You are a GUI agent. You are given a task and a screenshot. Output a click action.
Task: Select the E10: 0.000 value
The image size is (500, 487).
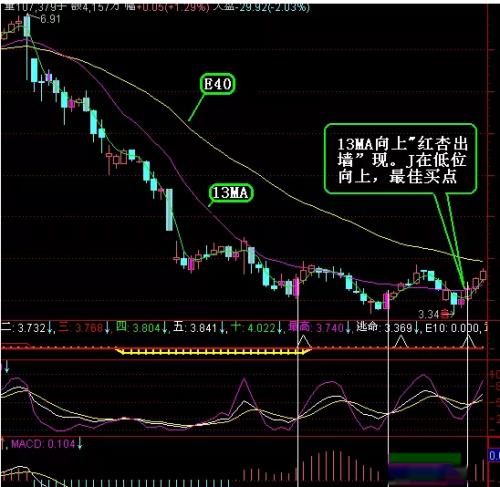[x=452, y=329]
